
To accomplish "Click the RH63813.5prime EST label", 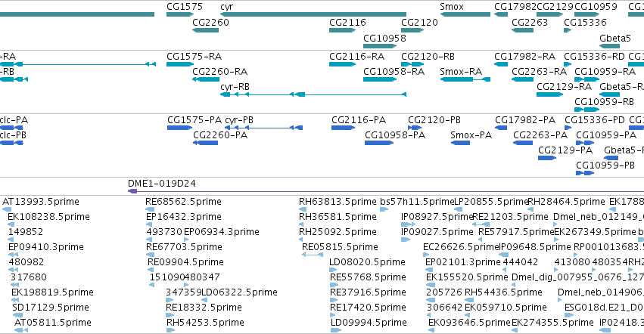I will [338, 202].
